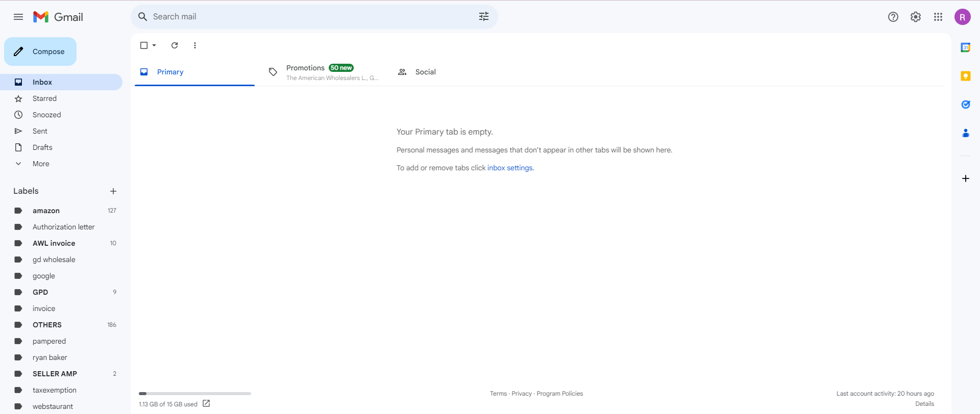The width and height of the screenshot is (980, 414).
Task: Click the 50 new badge
Action: point(341,68)
